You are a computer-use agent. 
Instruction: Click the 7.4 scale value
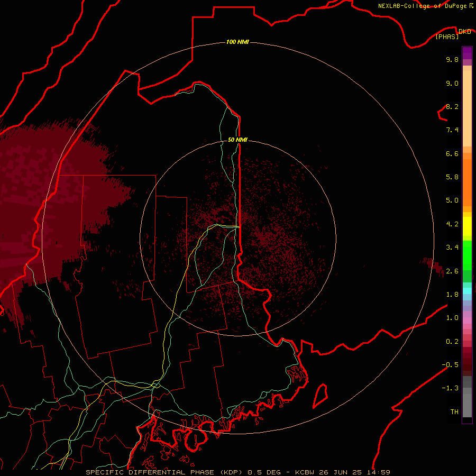point(452,130)
